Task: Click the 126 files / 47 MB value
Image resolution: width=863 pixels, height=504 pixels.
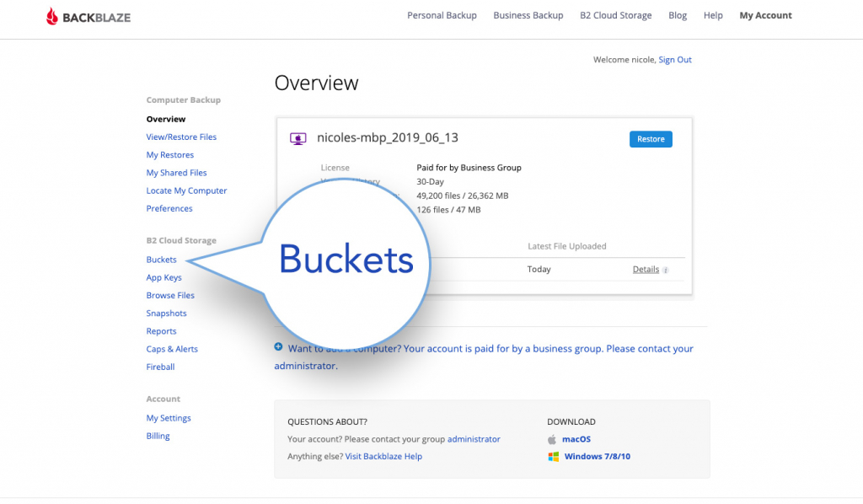Action: (x=448, y=210)
